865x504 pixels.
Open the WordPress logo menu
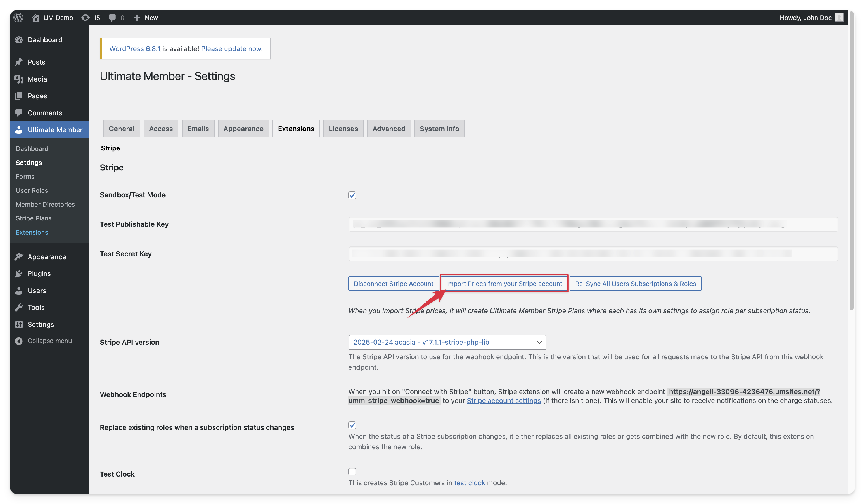(18, 18)
